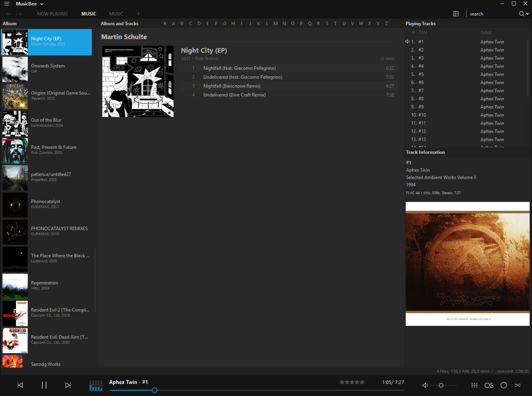Select playing track #10
This screenshot has width=532, height=396.
[x=466, y=115]
